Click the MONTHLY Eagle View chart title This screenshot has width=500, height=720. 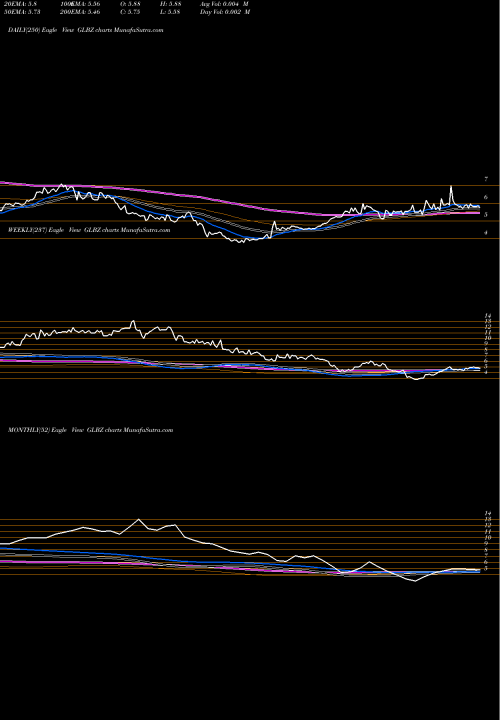tap(90, 430)
